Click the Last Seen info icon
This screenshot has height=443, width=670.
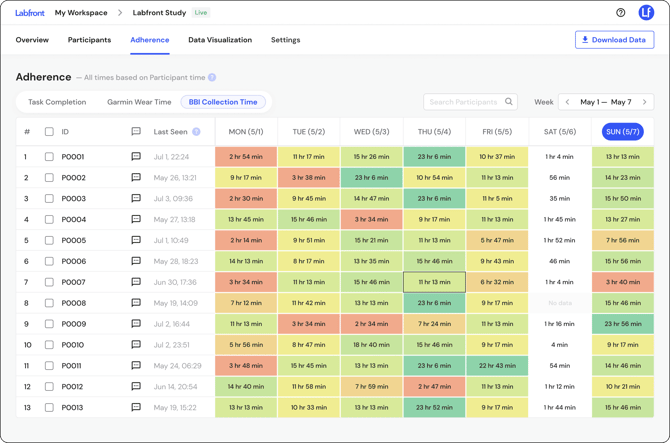point(196,132)
